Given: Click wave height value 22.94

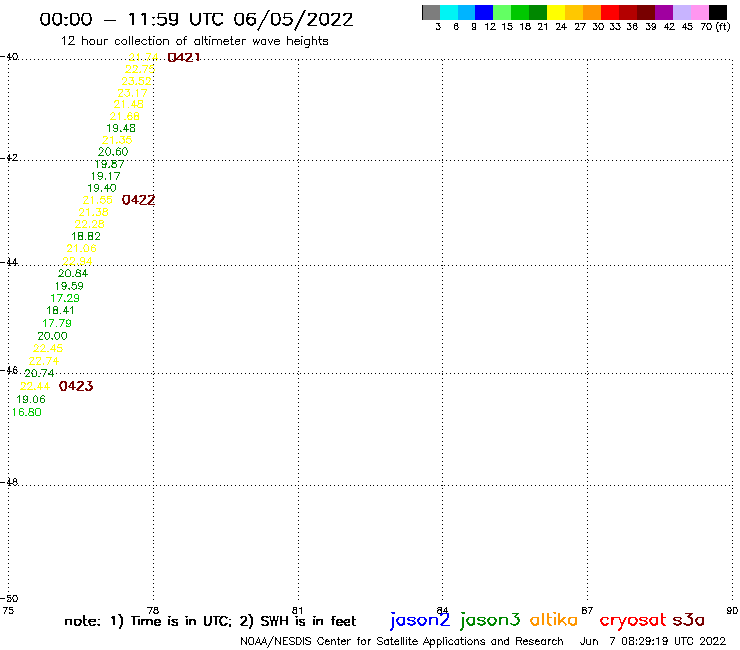Looking at the screenshot, I should (x=77, y=261).
